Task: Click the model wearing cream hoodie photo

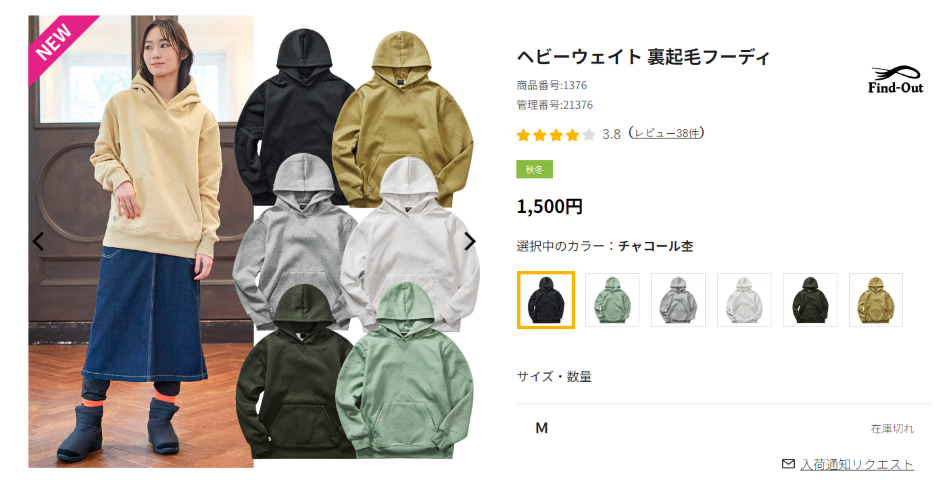Action: (140, 241)
